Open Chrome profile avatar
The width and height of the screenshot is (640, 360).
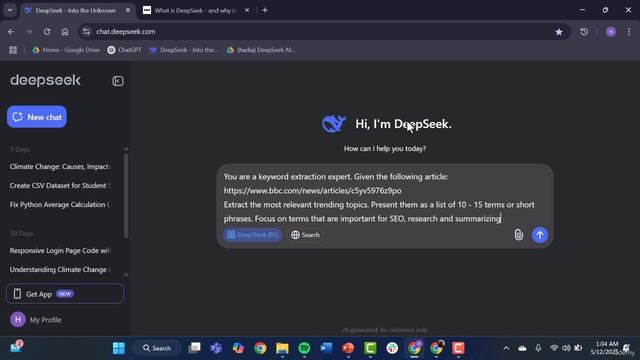click(x=611, y=32)
